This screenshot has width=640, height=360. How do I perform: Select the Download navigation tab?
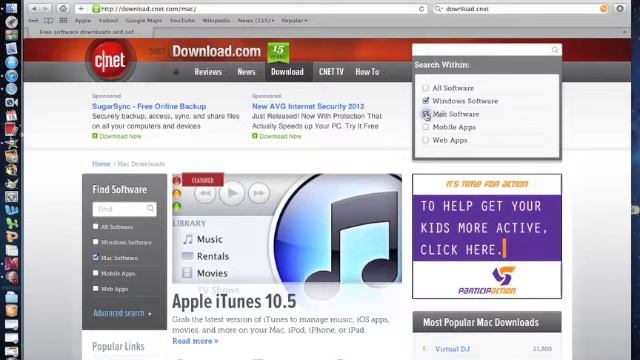(x=287, y=72)
